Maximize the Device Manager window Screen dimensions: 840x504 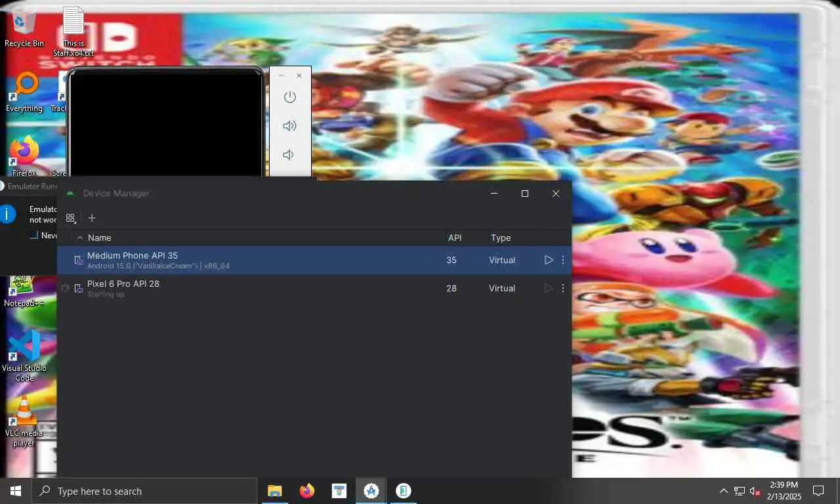[525, 194]
